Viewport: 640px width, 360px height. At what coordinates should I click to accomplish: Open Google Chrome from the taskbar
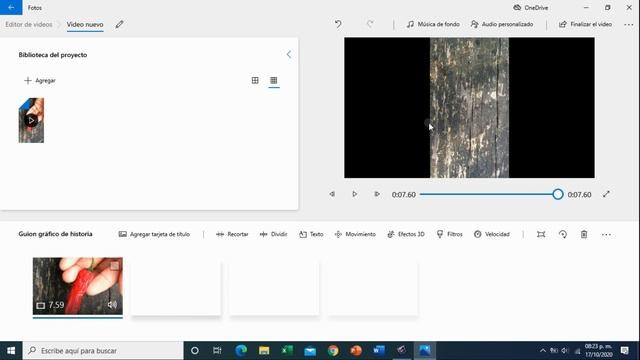pos(333,351)
